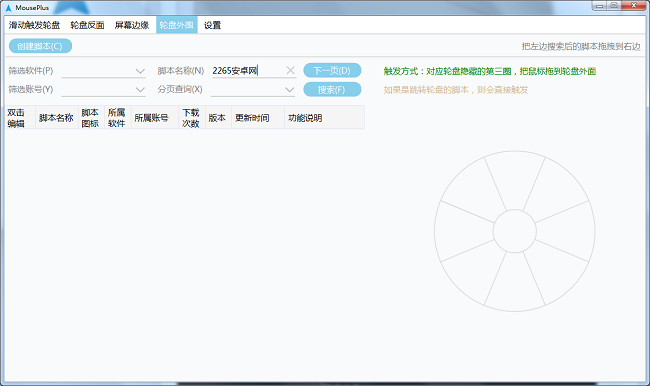Sort by the 下载次数 column header
The image size is (650, 386).
192,118
